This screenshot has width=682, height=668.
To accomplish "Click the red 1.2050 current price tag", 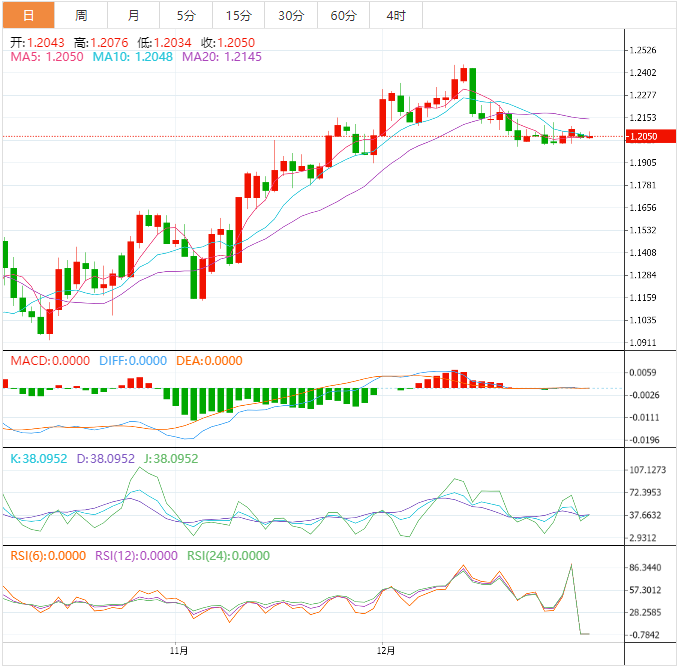I will (642, 136).
